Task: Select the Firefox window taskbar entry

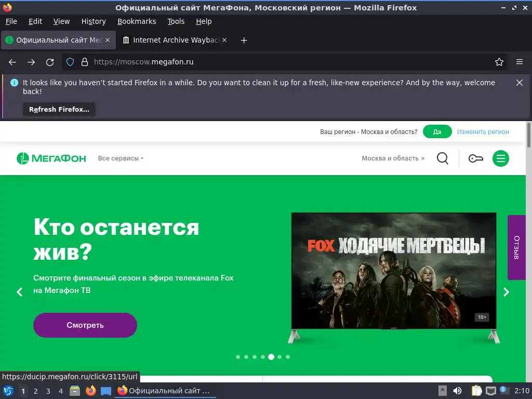Action: [166, 391]
